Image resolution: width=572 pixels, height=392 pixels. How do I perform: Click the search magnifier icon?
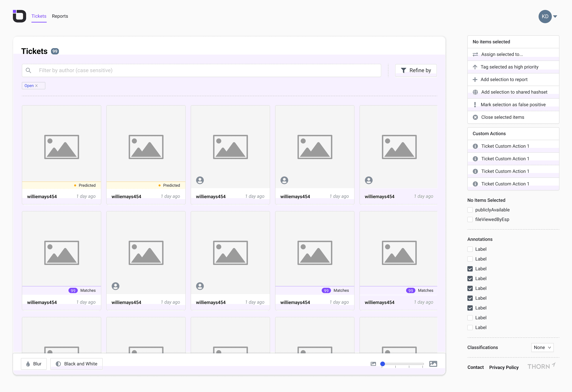(29, 70)
